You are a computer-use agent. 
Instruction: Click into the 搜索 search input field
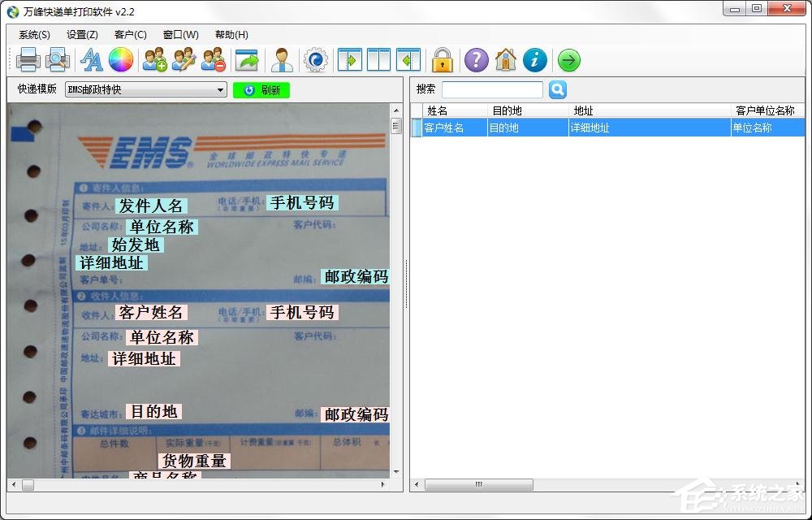tap(492, 89)
